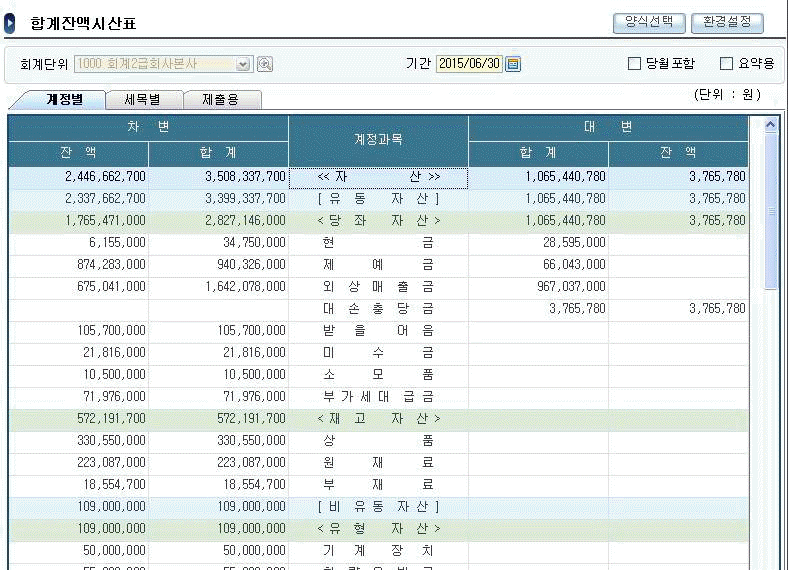Select the 부가세대급금 account row

[x=378, y=396]
